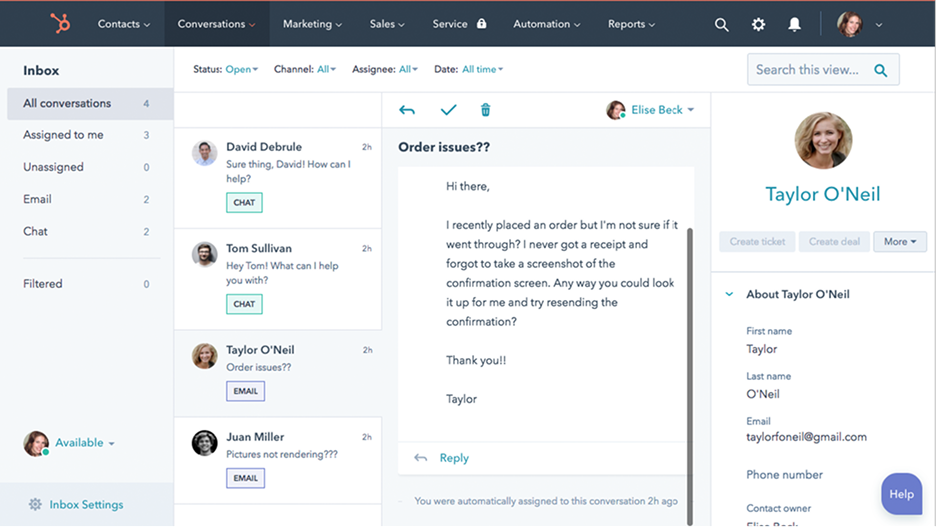The image size is (936, 527).
Task: Click the user avatar in top navigation
Action: click(849, 24)
